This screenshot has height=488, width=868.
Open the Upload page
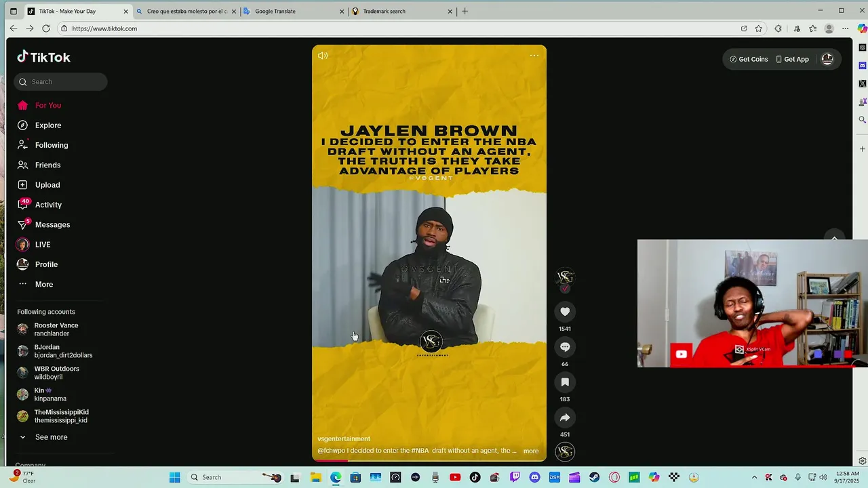pos(47,185)
